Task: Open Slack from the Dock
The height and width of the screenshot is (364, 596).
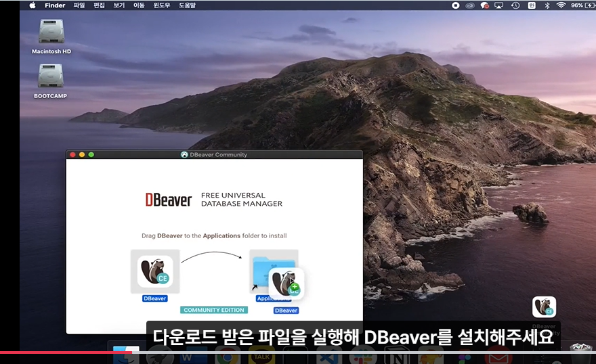Action: [362, 356]
